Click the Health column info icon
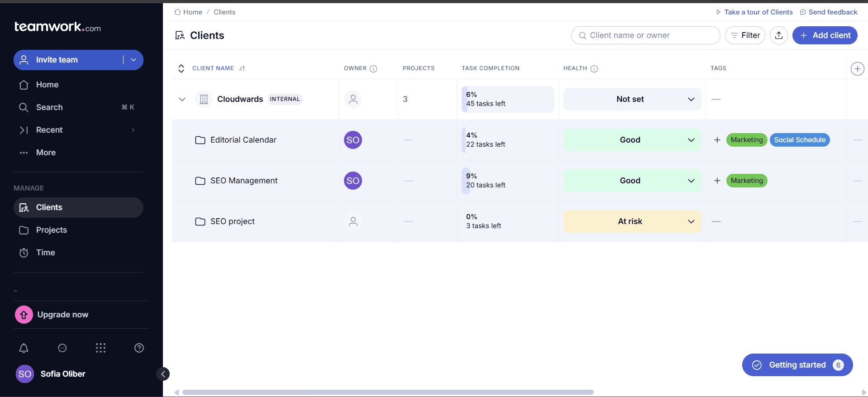 594,69
